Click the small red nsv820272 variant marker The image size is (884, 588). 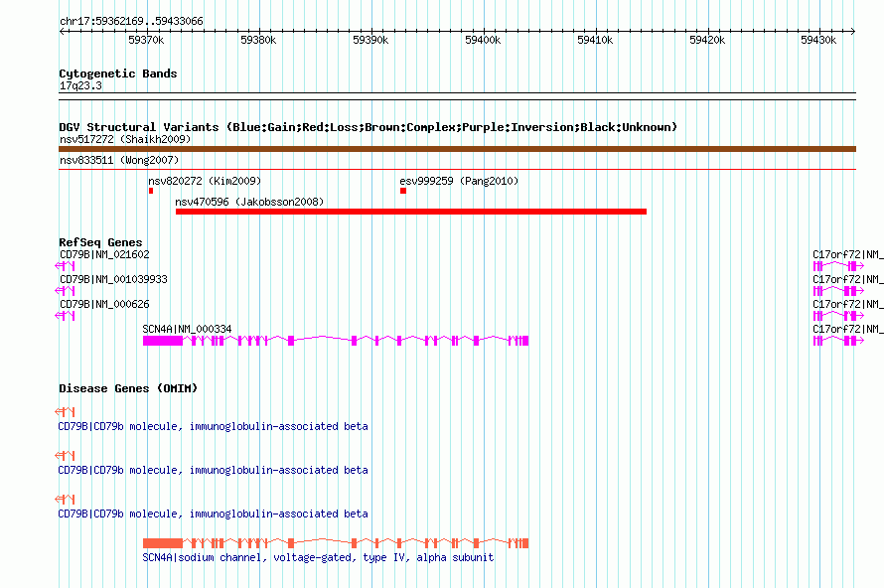tap(151, 191)
